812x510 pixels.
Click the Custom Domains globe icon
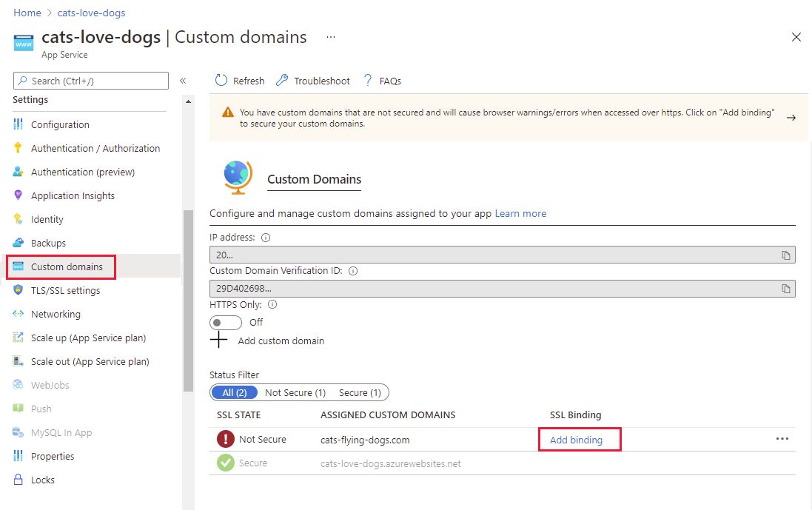click(x=238, y=177)
